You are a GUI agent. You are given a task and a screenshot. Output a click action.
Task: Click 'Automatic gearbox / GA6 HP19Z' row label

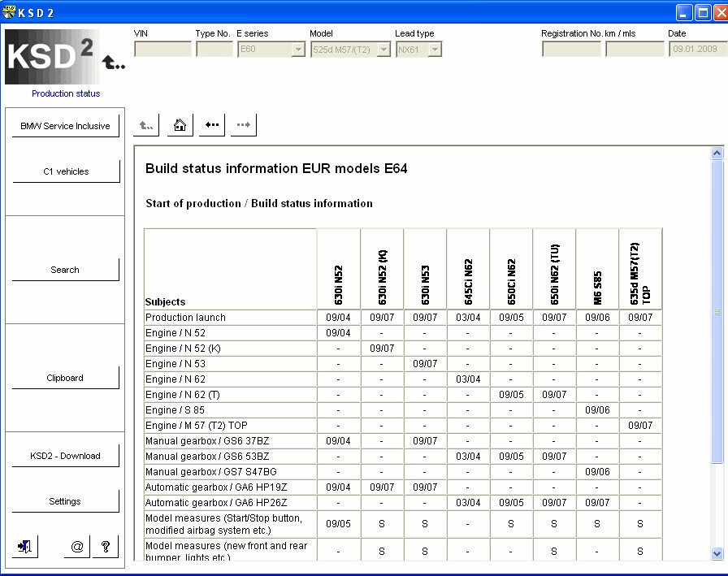click(x=216, y=487)
